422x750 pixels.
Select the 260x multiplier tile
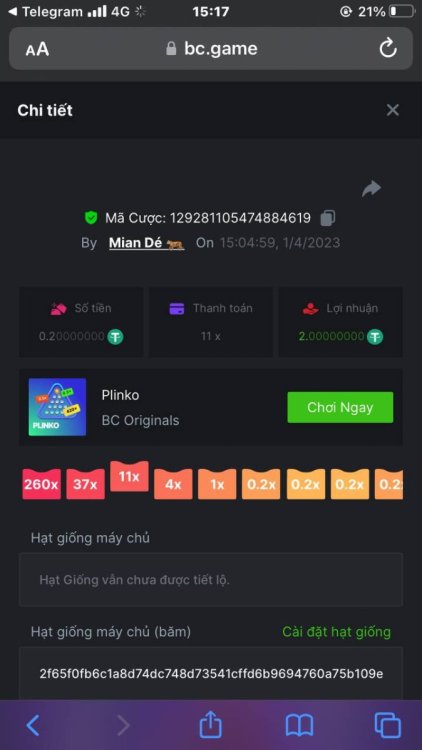coord(42,484)
